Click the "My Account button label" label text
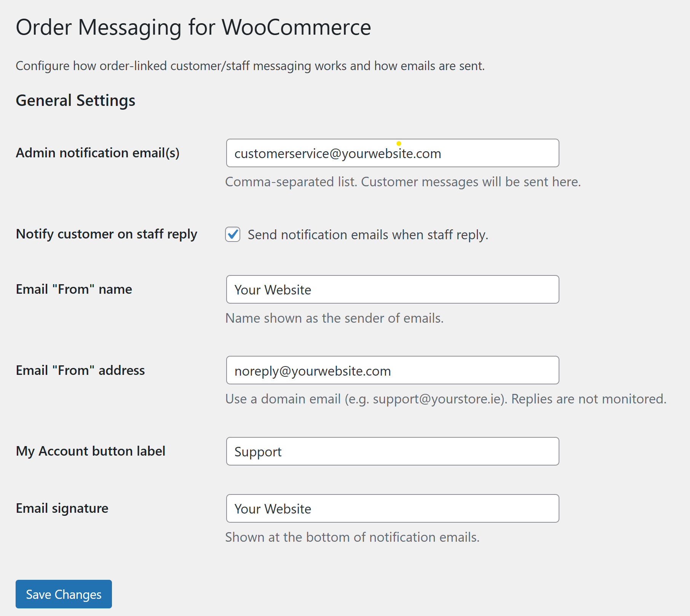This screenshot has height=616, width=690. (91, 451)
